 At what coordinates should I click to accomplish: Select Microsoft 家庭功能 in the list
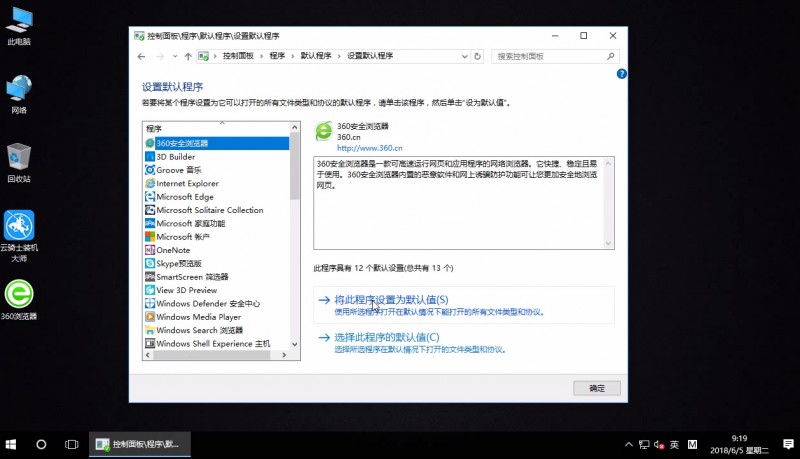(x=217, y=223)
